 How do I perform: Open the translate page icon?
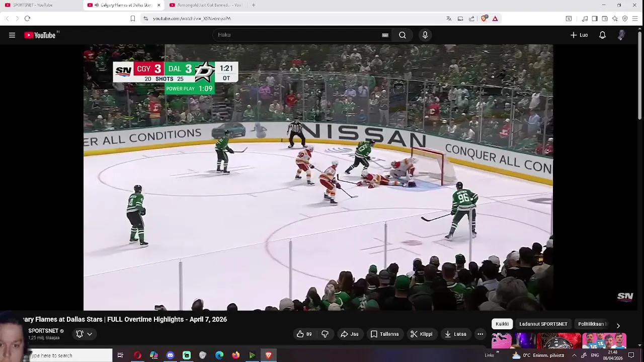[x=449, y=19]
